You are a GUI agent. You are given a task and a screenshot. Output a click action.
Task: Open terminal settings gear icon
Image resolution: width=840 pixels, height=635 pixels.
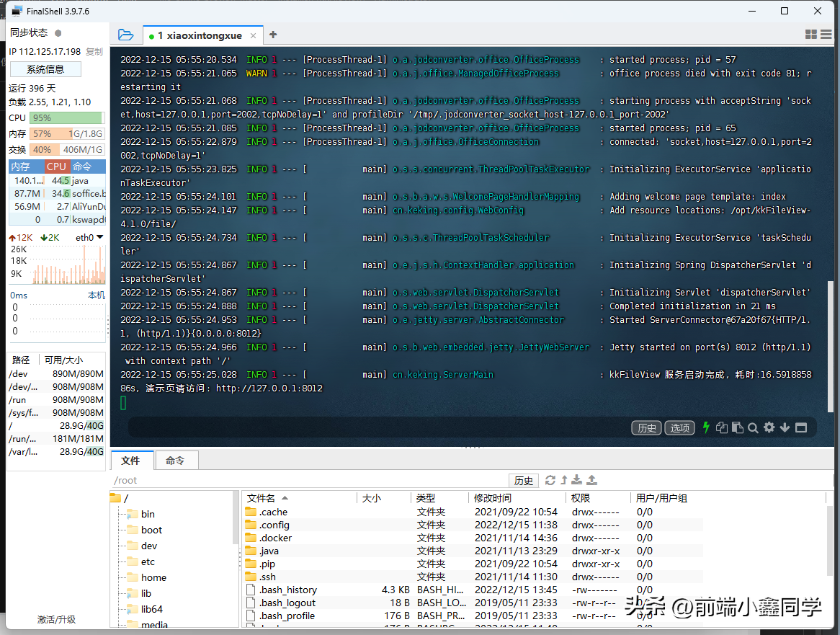coord(769,427)
